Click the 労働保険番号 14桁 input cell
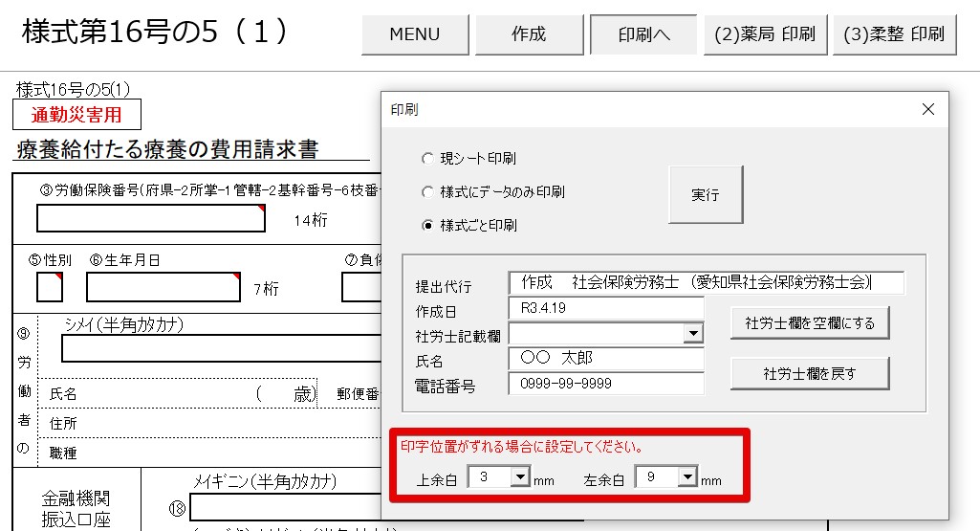This screenshot has width=980, height=531. (151, 218)
